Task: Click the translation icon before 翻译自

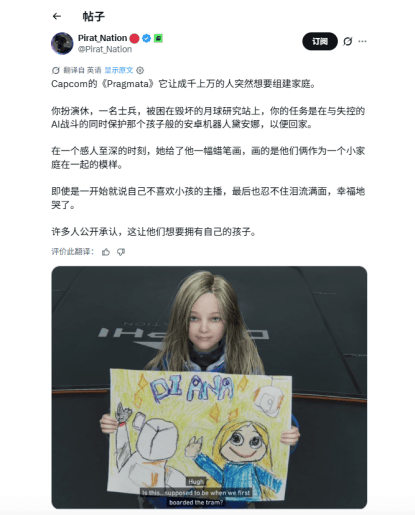Action: (55, 70)
